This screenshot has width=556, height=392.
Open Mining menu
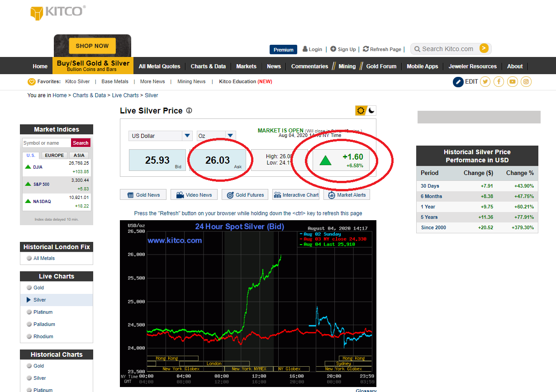coord(347,66)
